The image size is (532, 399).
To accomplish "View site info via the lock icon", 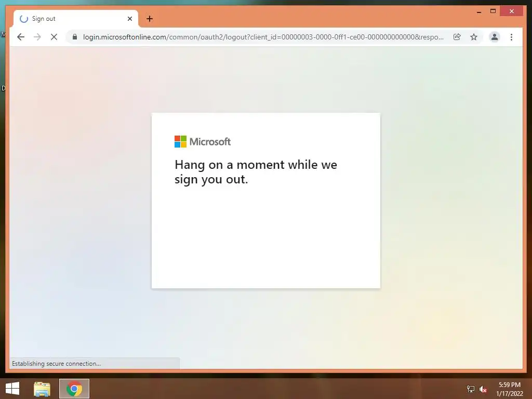I will point(75,37).
